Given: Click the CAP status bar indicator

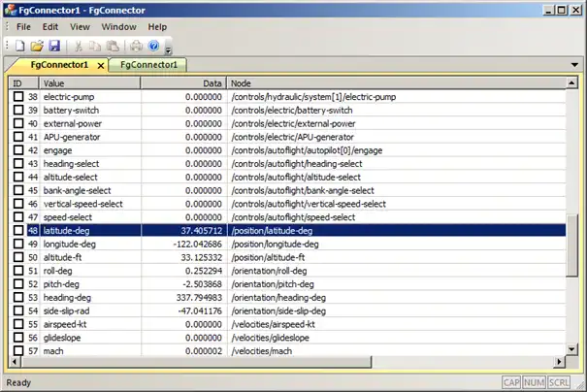Looking at the screenshot, I should 511,382.
